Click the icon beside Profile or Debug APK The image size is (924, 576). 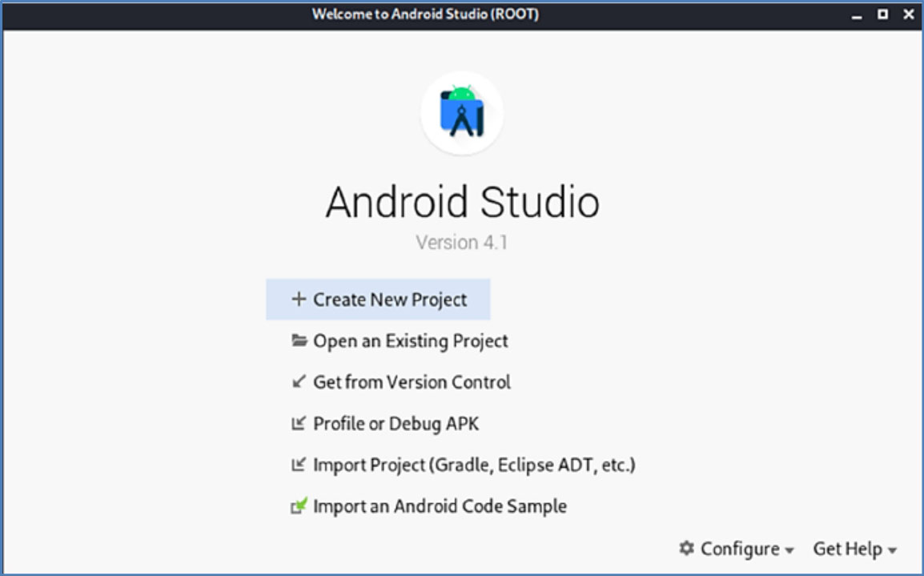click(x=299, y=423)
